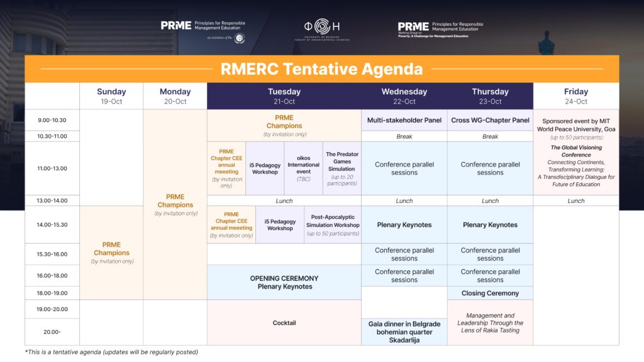
Task: Click the Tuesday Cocktail event block
Action: [284, 322]
